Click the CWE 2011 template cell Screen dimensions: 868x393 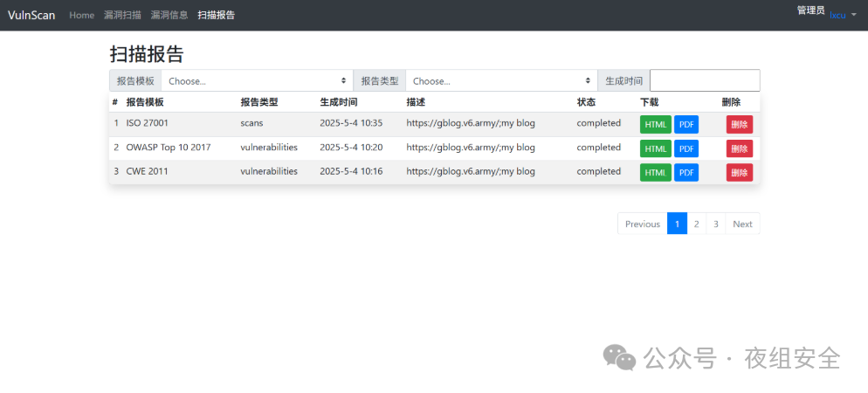point(147,171)
